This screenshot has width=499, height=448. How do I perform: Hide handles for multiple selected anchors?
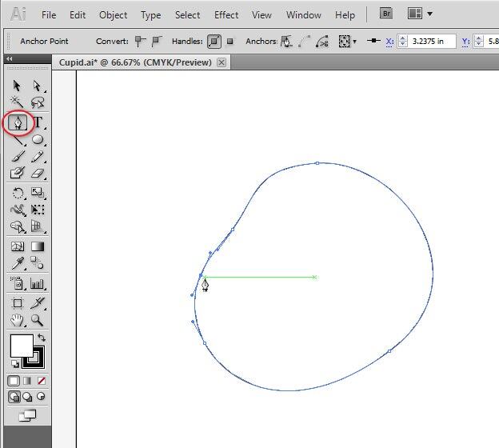[x=230, y=42]
